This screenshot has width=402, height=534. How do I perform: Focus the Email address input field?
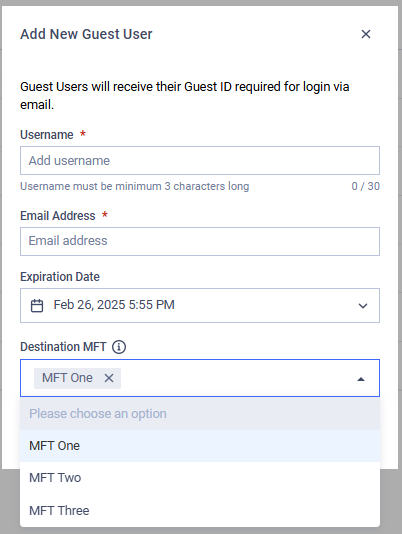[200, 241]
